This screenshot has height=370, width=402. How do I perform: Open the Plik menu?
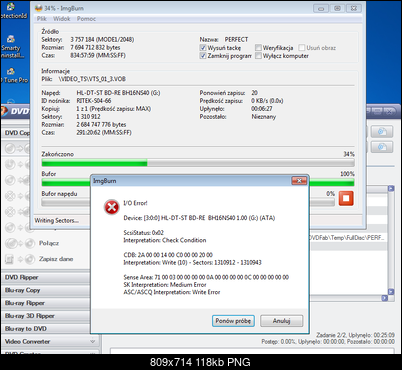[x=42, y=19]
